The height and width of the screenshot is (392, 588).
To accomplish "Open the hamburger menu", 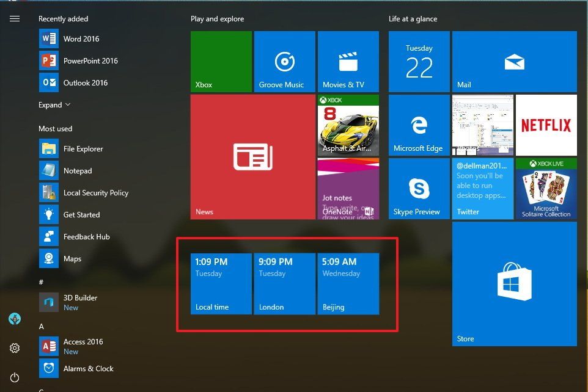I will (14, 18).
